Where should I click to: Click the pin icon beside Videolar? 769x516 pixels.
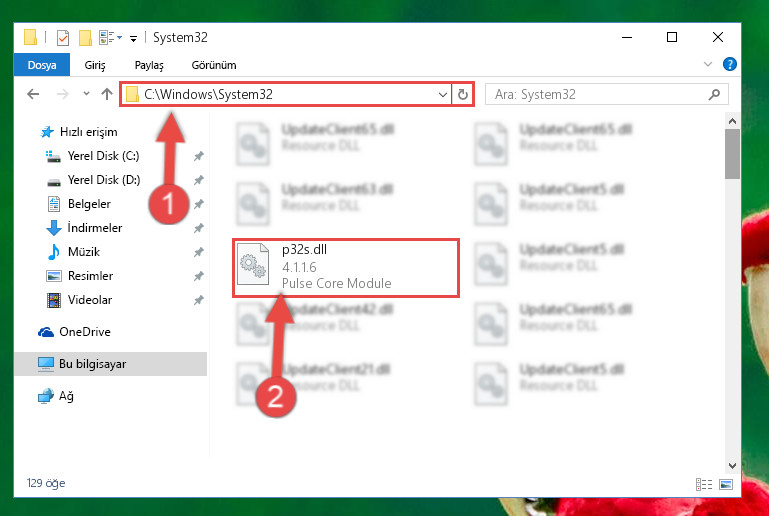(198, 300)
